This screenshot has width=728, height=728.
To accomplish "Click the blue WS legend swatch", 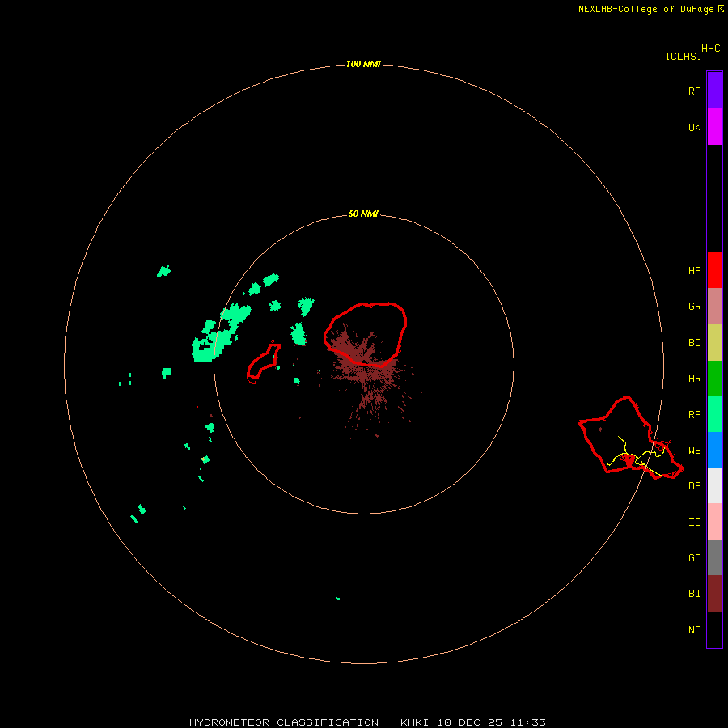I will pos(714,450).
